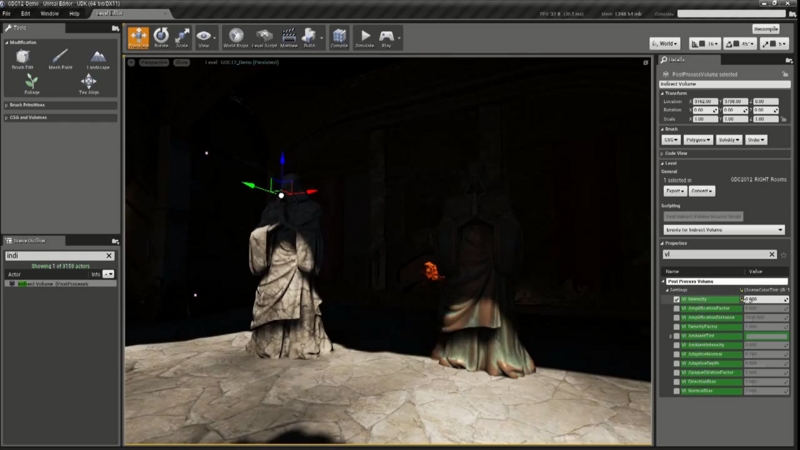The height and width of the screenshot is (450, 800).
Task: Select the Translate tool in the toolbar
Action: [138, 38]
